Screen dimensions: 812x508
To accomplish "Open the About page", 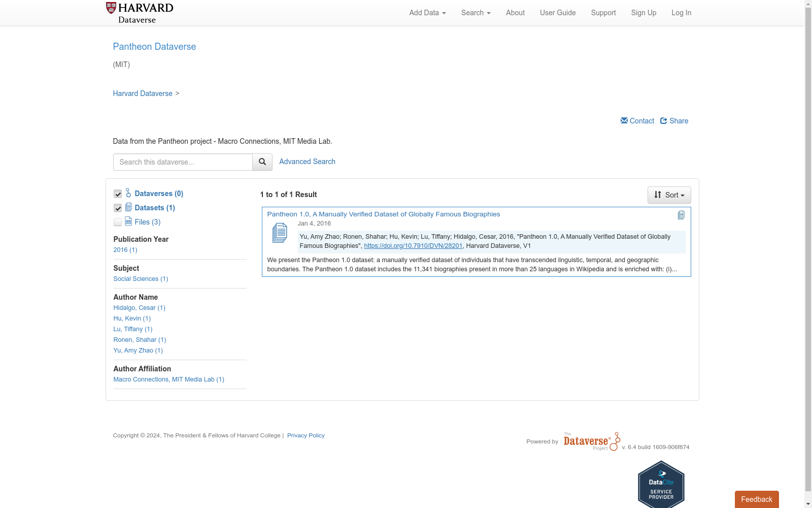I will pyautogui.click(x=515, y=13).
